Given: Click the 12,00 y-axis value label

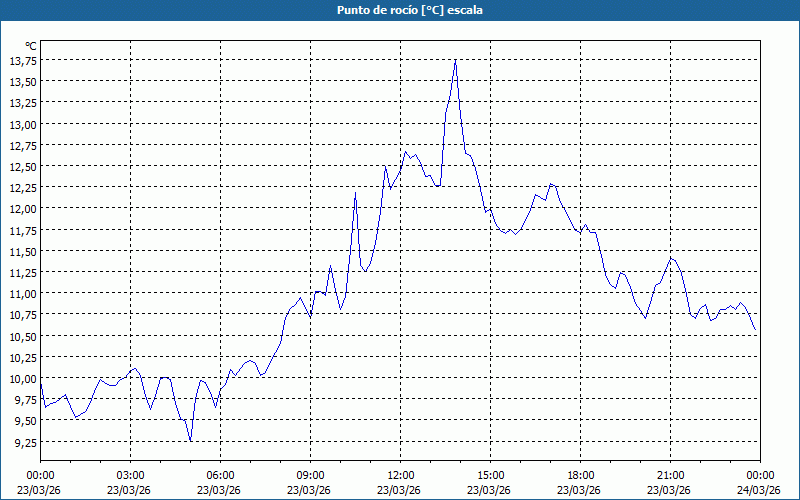Looking at the screenshot, I should pos(23,209).
